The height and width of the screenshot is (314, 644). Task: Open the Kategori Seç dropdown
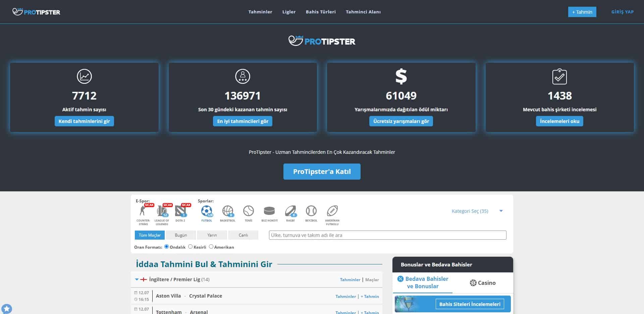pyautogui.click(x=477, y=211)
